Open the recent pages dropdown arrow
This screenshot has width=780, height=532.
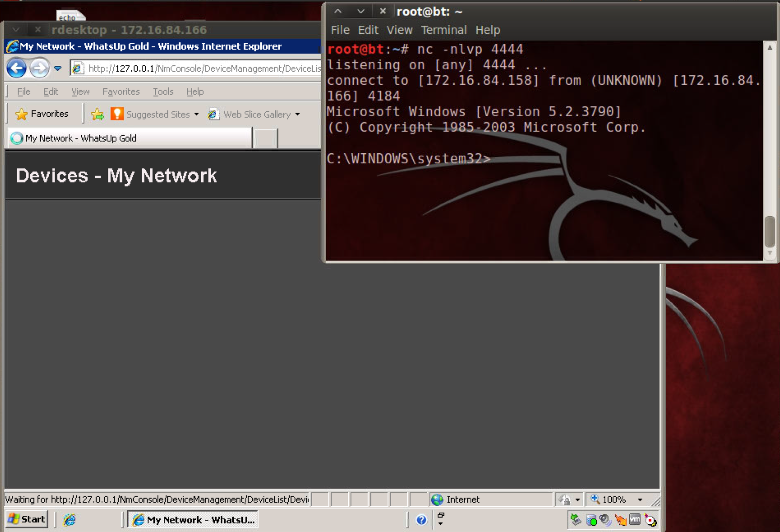[x=58, y=68]
